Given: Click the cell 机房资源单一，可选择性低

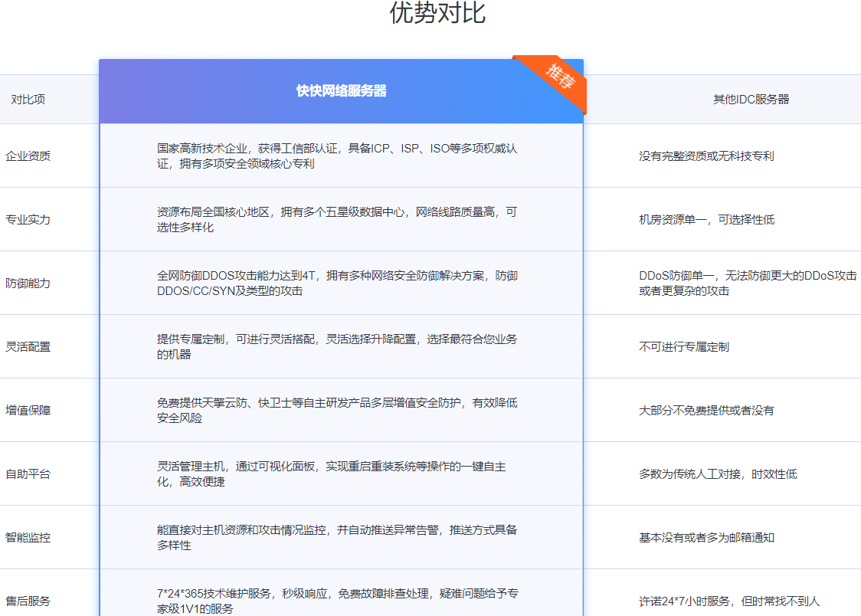Looking at the screenshot, I should 706,220.
